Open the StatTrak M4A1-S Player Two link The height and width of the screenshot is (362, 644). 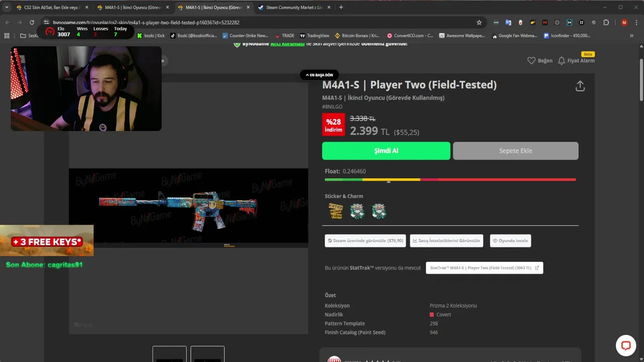[x=485, y=268]
